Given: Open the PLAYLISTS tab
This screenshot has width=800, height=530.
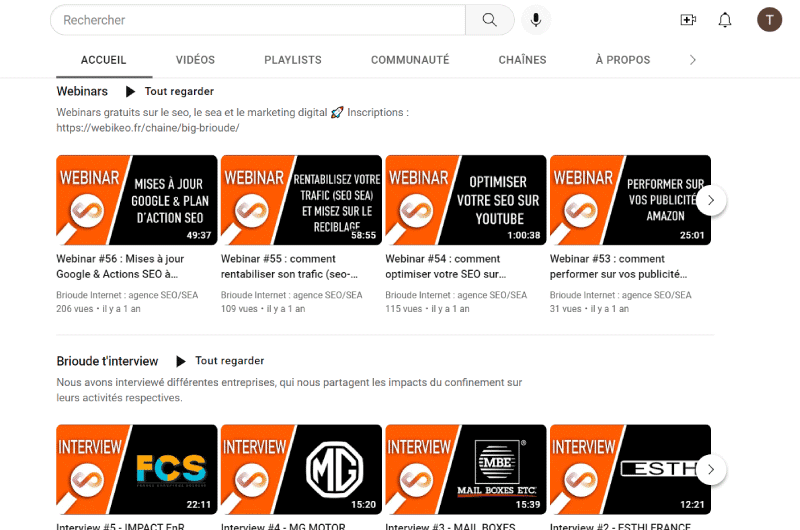Looking at the screenshot, I should pyautogui.click(x=293, y=60).
